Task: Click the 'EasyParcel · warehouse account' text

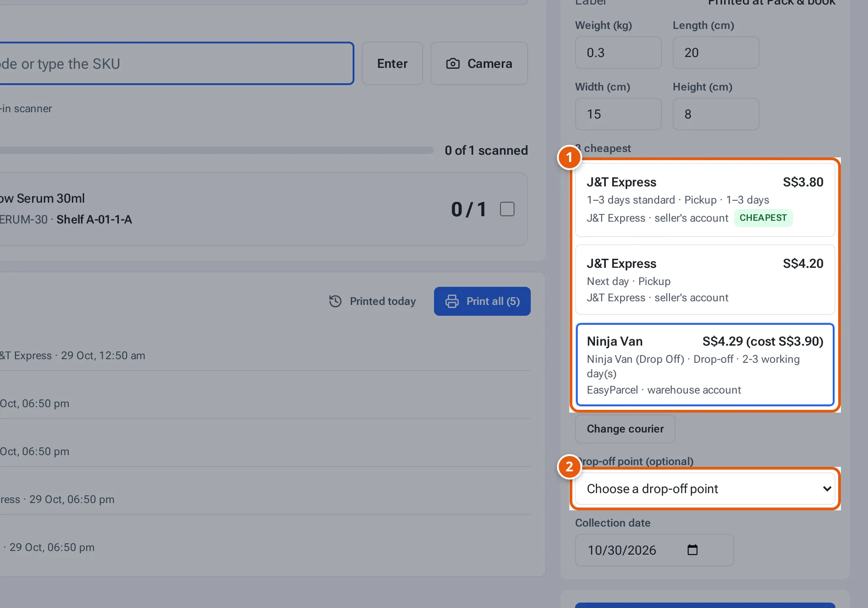Action: [664, 390]
